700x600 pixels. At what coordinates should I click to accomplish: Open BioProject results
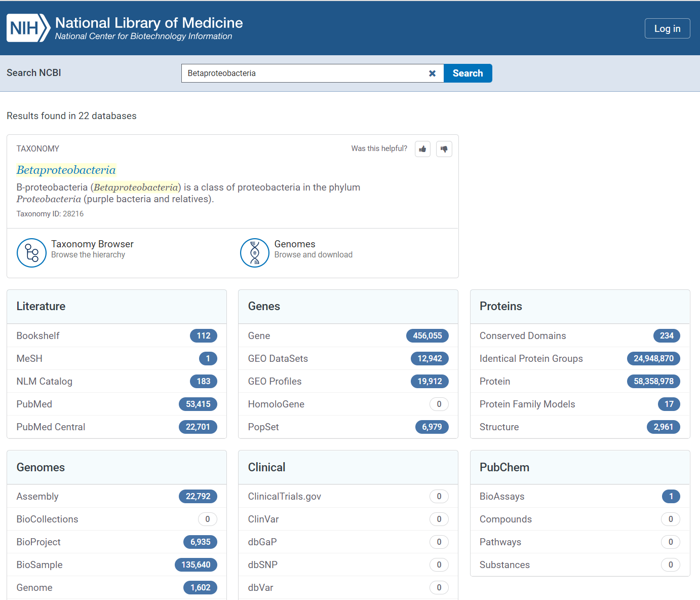[x=116, y=542]
